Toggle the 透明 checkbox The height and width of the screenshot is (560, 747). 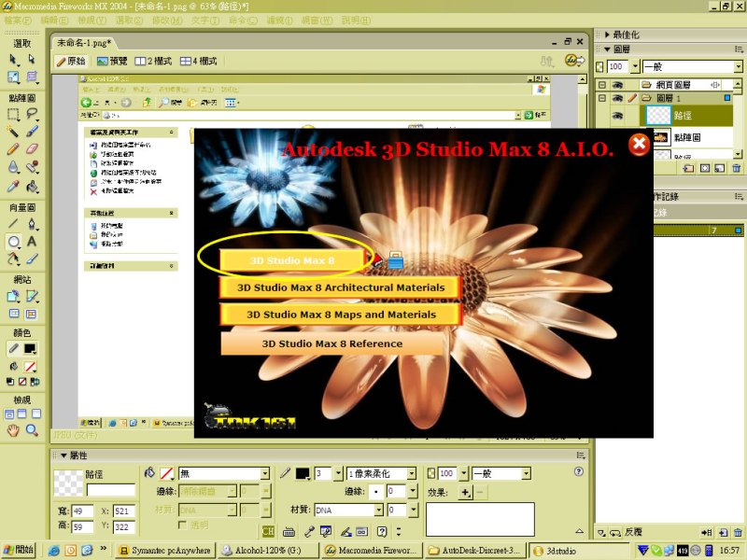[x=182, y=525]
